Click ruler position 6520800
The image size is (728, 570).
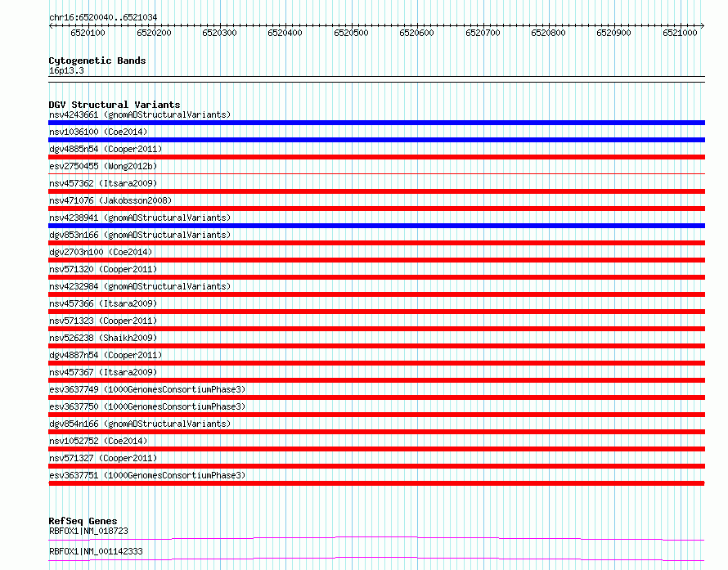point(548,33)
